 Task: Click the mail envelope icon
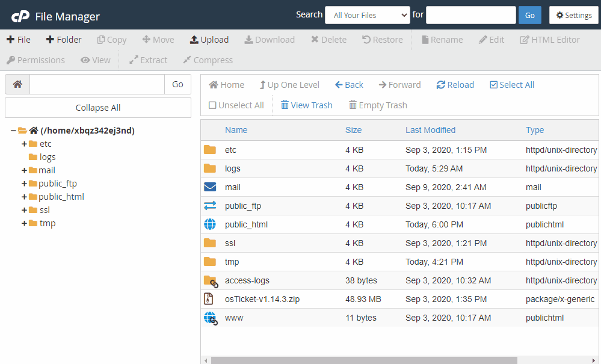pyautogui.click(x=210, y=187)
